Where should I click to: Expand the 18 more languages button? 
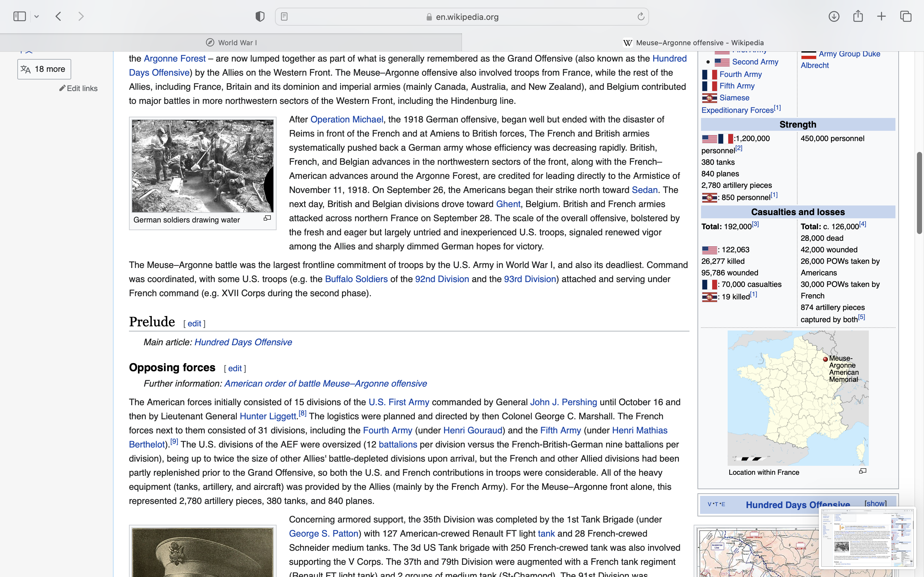tap(44, 70)
